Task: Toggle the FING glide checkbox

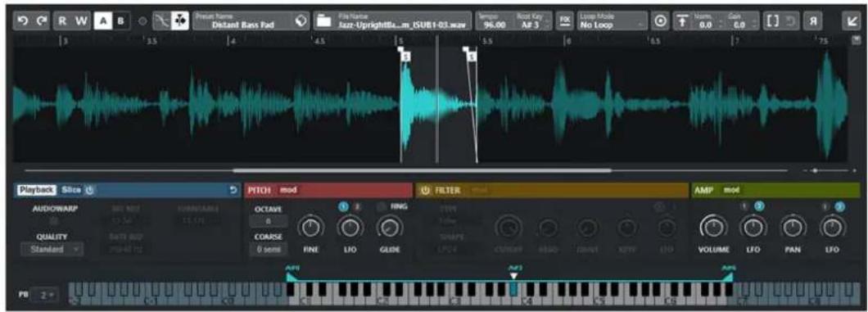Action: tap(380, 207)
